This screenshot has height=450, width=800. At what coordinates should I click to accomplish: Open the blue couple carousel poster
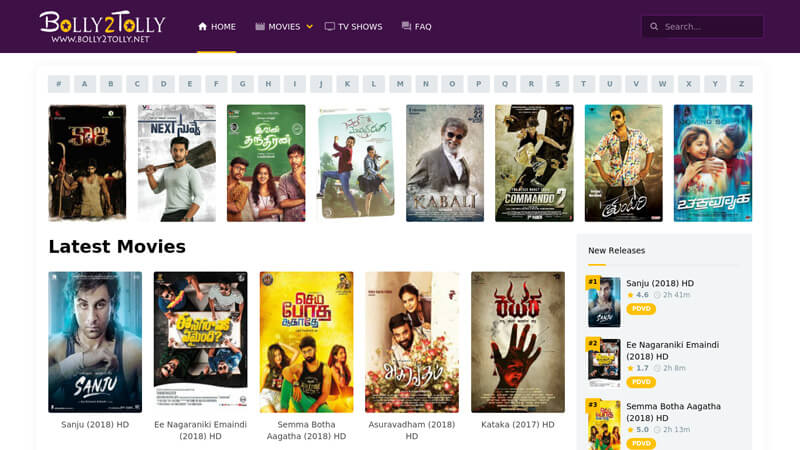(713, 163)
